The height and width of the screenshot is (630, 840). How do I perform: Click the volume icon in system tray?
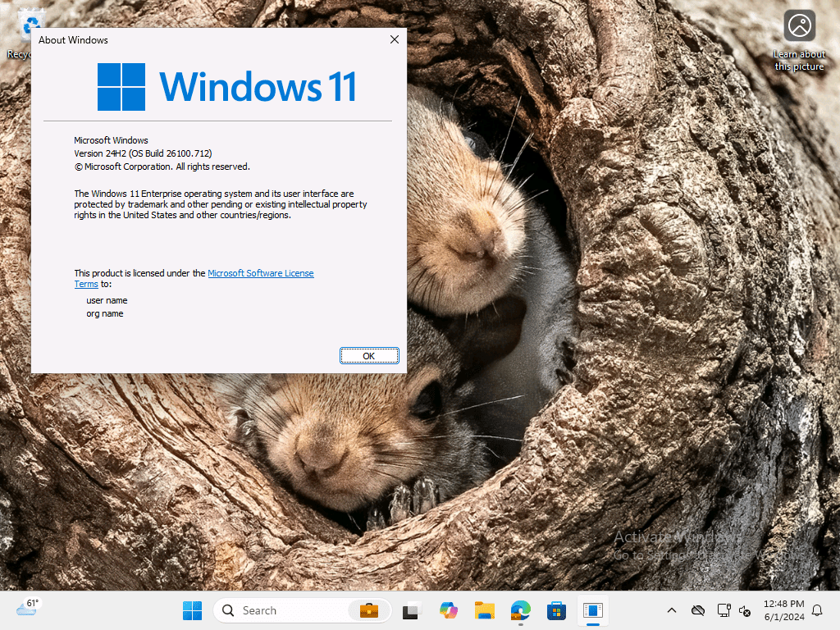(745, 611)
